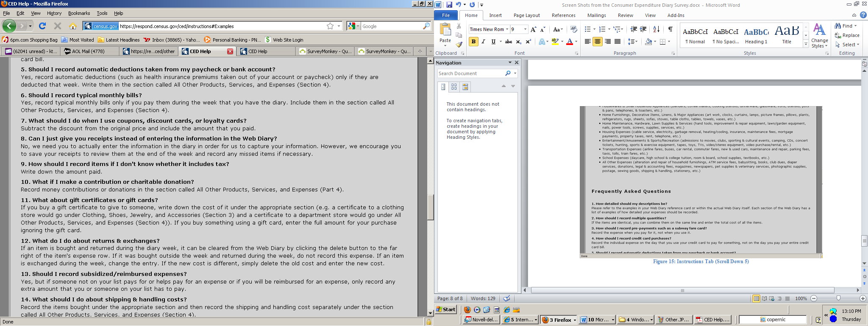Image resolution: width=868 pixels, height=326 pixels.
Task: Open the Word File tab
Action: click(x=446, y=15)
